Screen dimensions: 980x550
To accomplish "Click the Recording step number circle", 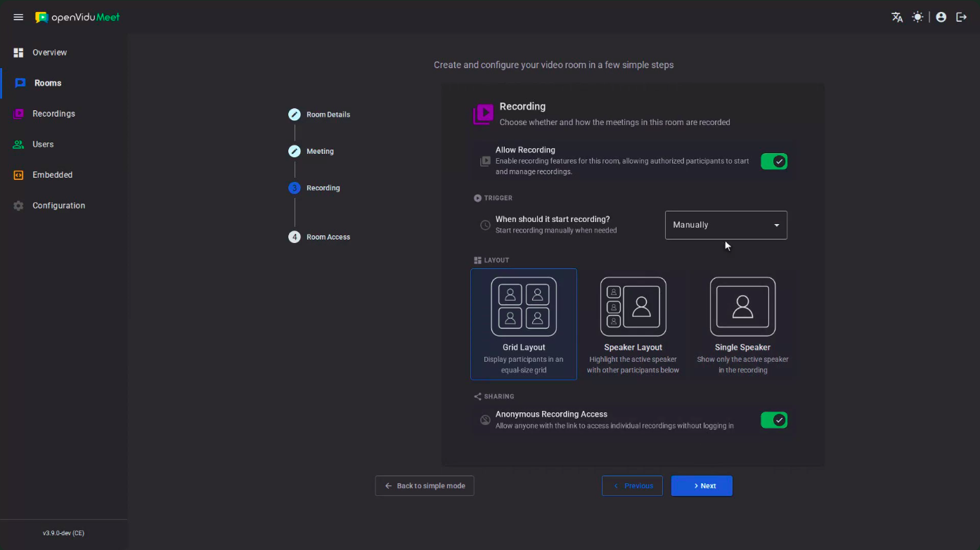I will click(x=295, y=188).
